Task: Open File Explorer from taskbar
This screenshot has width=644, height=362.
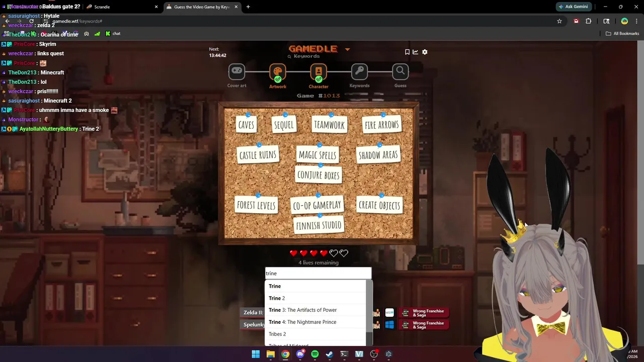Action: point(270,354)
